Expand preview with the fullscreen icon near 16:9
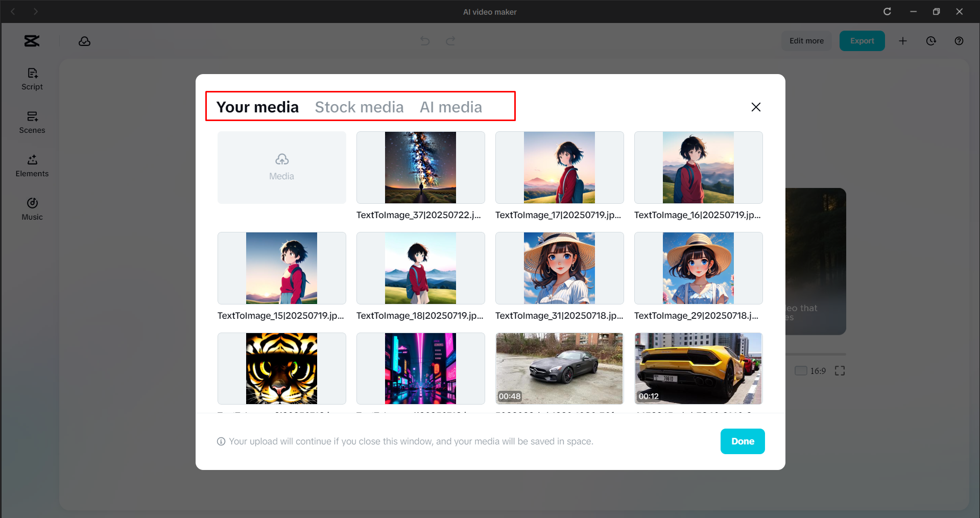Viewport: 980px width, 518px height. pos(839,371)
